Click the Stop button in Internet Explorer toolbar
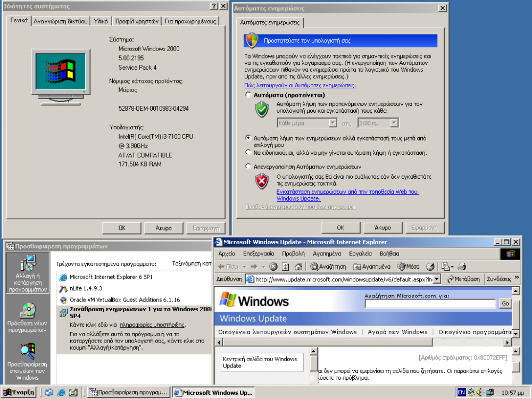 point(273,267)
